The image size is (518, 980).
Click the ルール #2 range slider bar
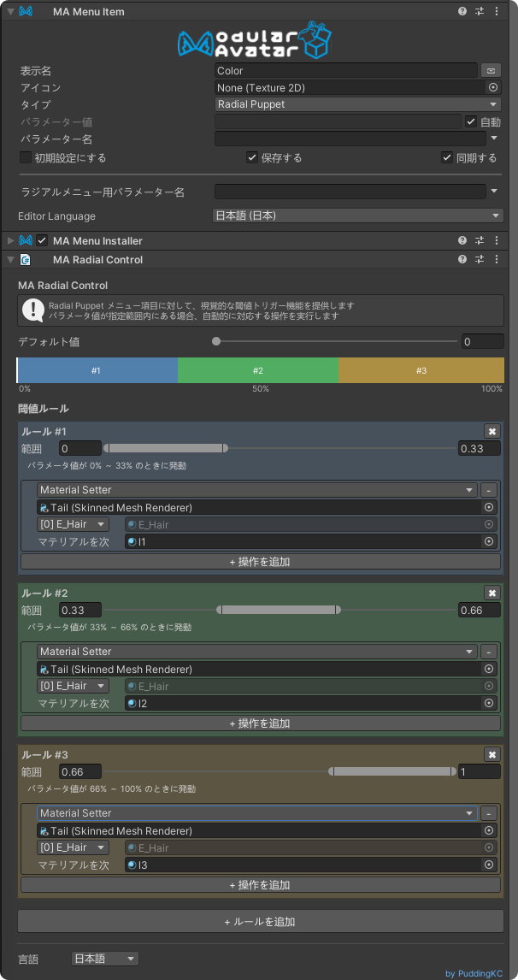pyautogui.click(x=279, y=610)
